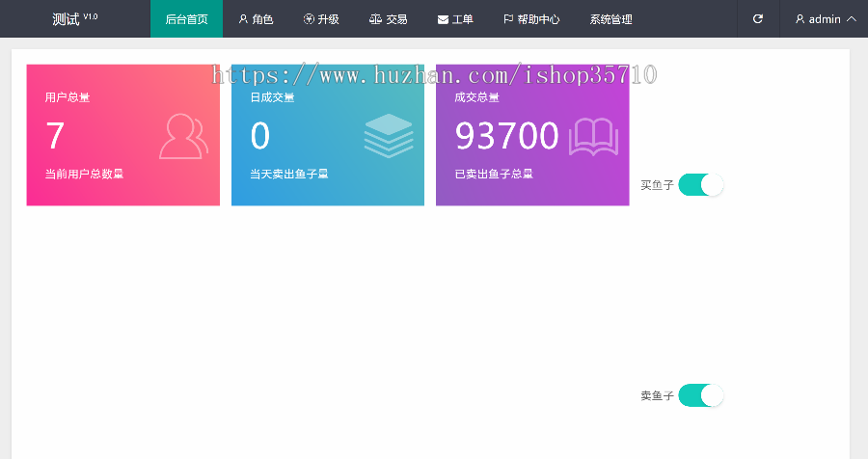Click the total value 93700

pyautogui.click(x=506, y=136)
